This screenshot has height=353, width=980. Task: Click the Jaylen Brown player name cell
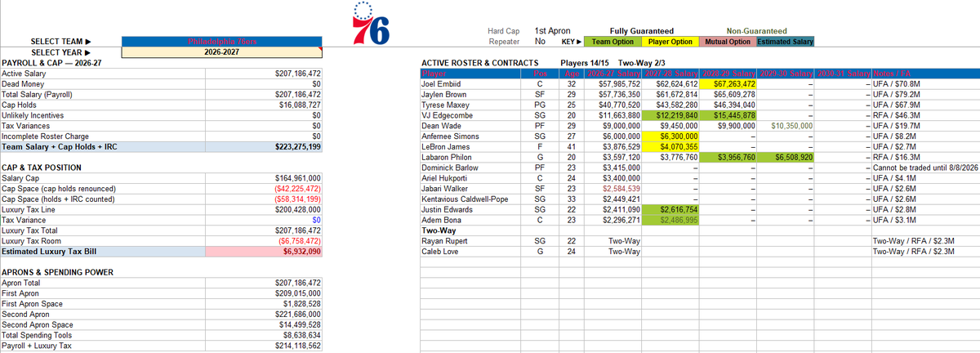tap(470, 94)
